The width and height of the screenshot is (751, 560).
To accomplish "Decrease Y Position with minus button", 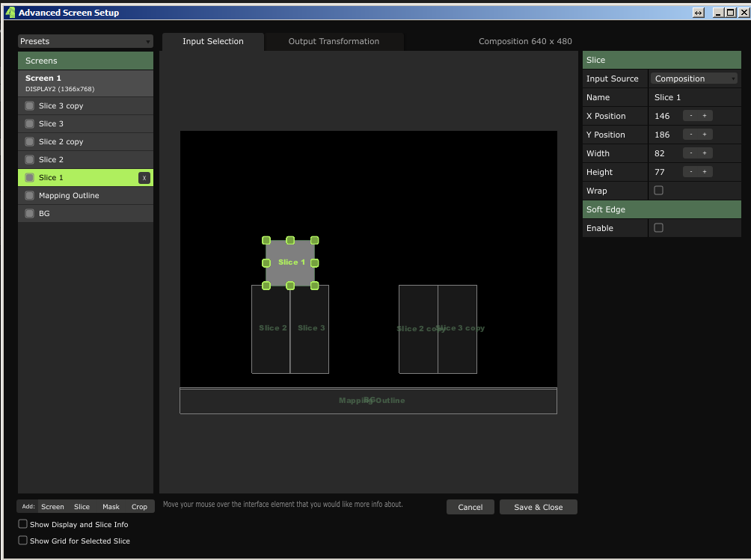I will (x=690, y=135).
